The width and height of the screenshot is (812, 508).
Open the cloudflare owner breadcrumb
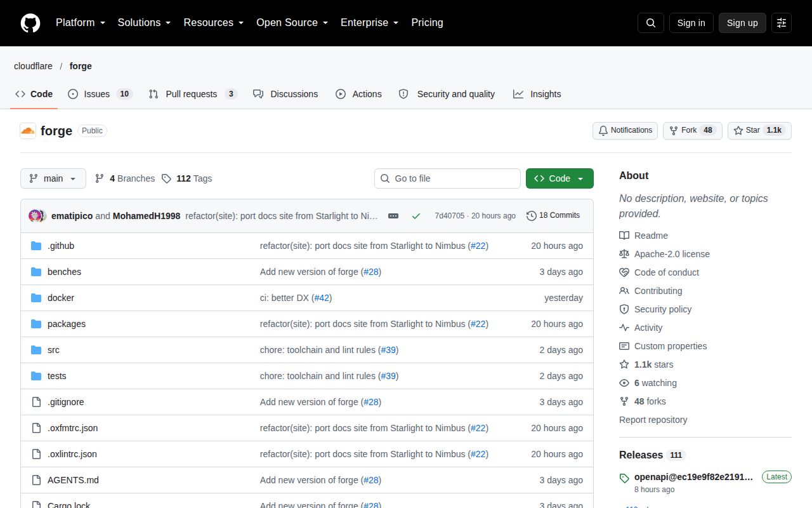[33, 66]
